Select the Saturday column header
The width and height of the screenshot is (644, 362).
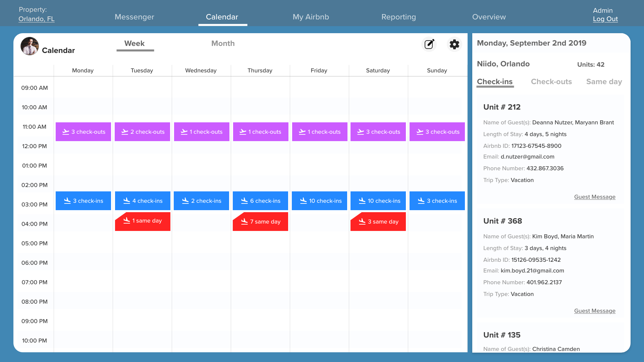coord(378,70)
